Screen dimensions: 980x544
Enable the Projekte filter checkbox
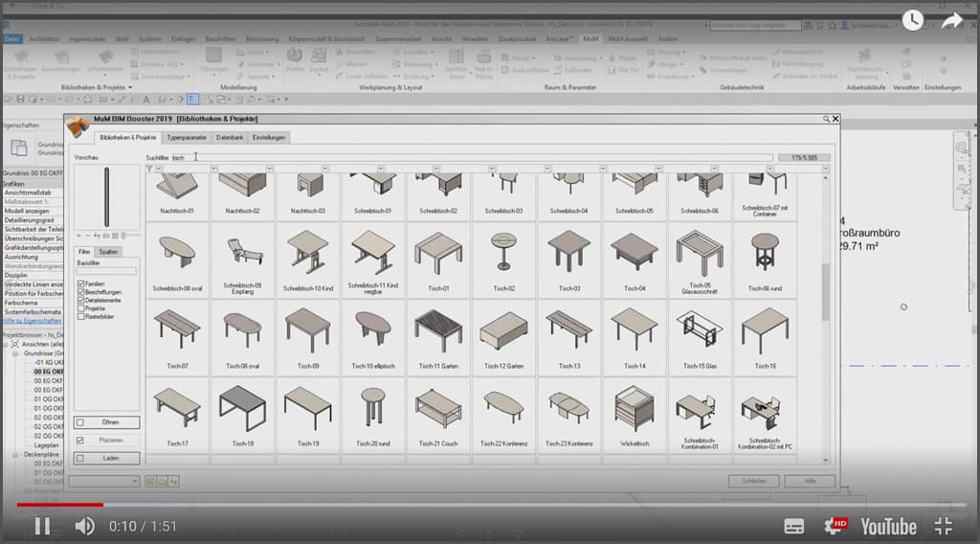coord(82,307)
